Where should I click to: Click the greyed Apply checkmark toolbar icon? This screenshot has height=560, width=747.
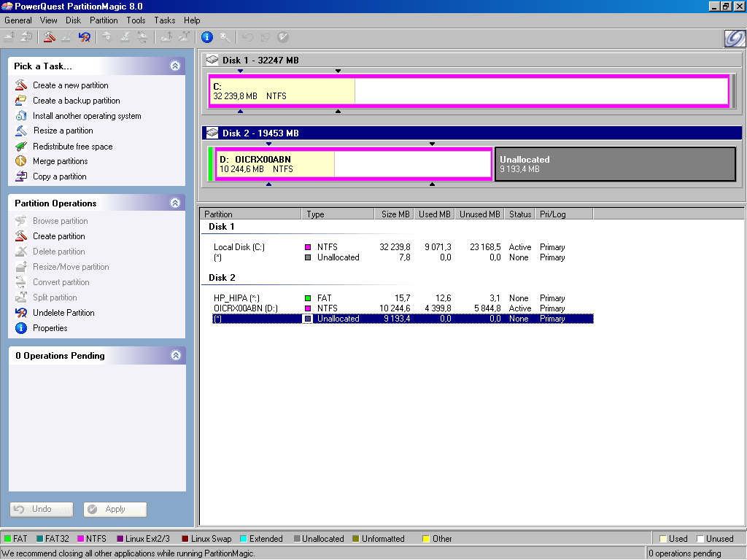coord(283,37)
